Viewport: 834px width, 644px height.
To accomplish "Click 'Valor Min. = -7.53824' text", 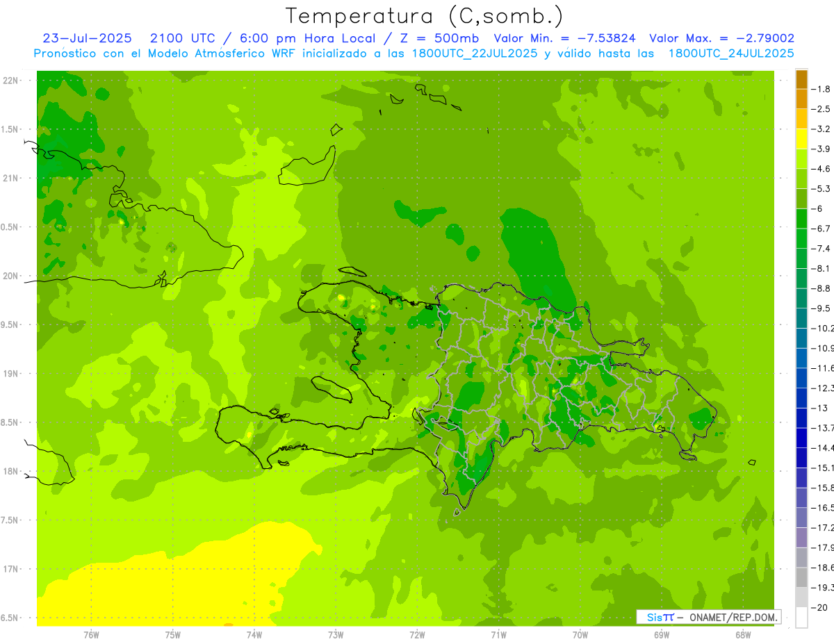I will click(x=564, y=39).
